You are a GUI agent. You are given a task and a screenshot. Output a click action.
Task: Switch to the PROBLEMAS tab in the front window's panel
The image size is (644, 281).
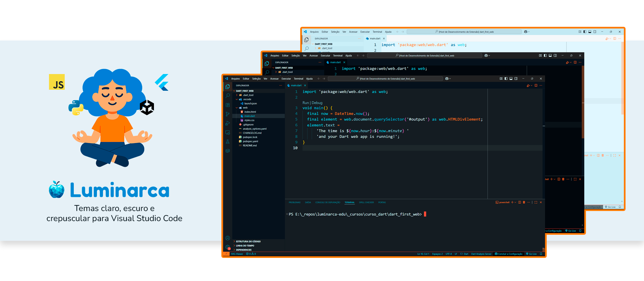294,202
